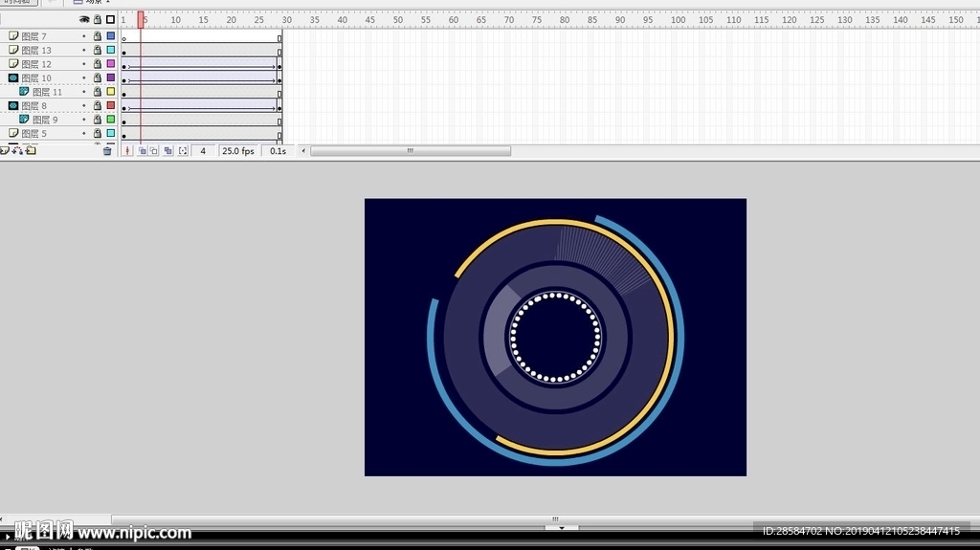Show all layers as outlines header square
This screenshot has height=550, width=980.
point(111,19)
